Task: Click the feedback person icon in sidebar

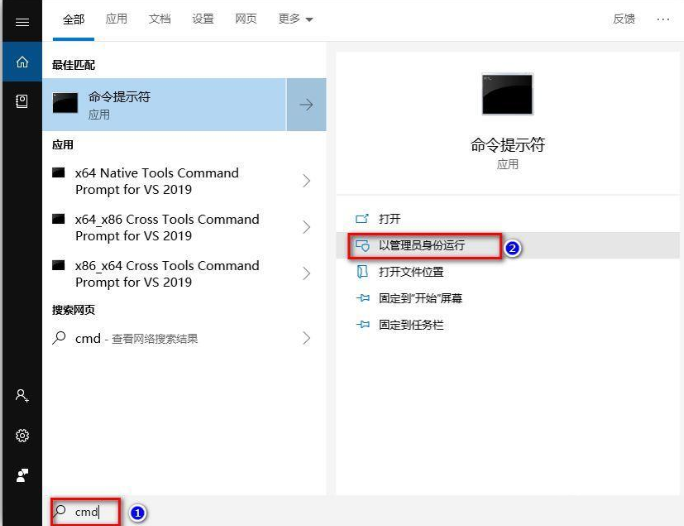Action: (22, 475)
